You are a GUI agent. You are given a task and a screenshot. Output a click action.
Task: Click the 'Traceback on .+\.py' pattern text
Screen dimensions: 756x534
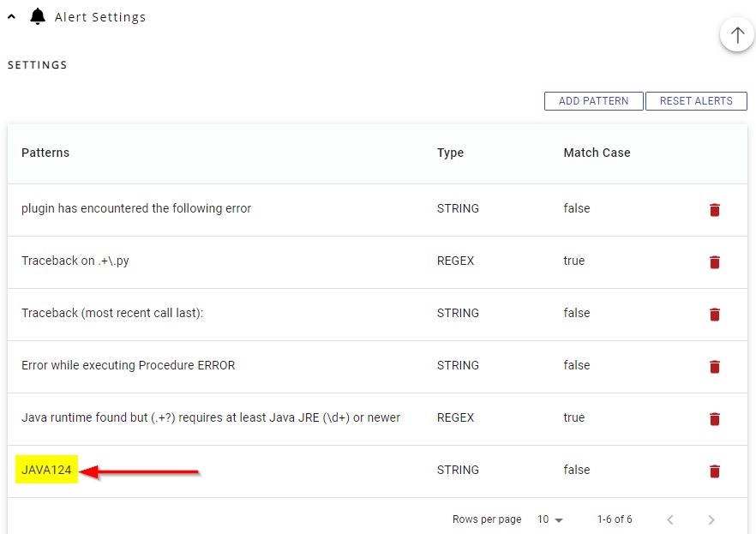tap(75, 261)
